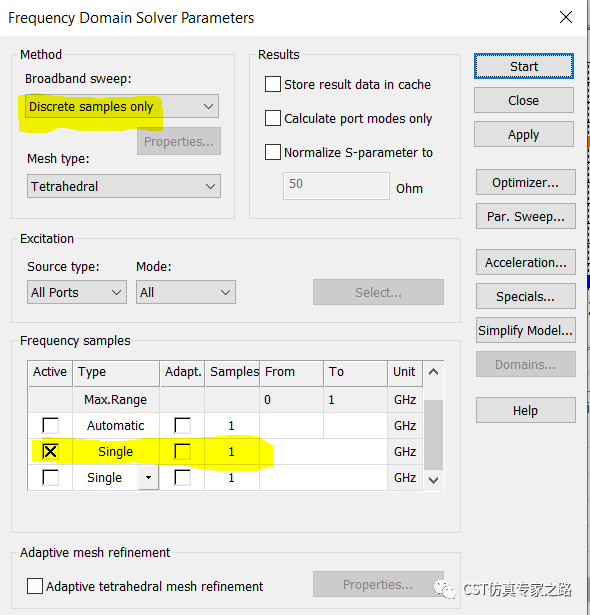Open the Mode All dropdown
590x615 pixels.
point(186,292)
